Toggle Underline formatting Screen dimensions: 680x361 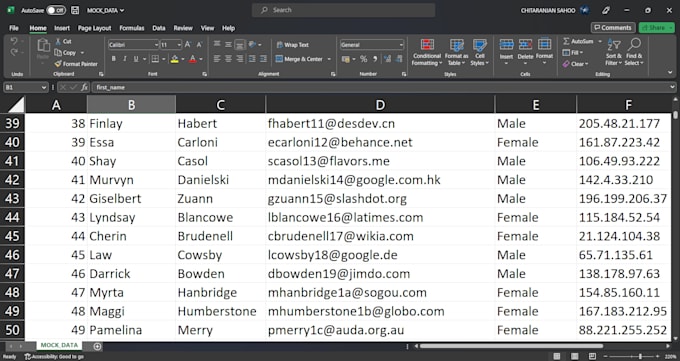(x=136, y=59)
